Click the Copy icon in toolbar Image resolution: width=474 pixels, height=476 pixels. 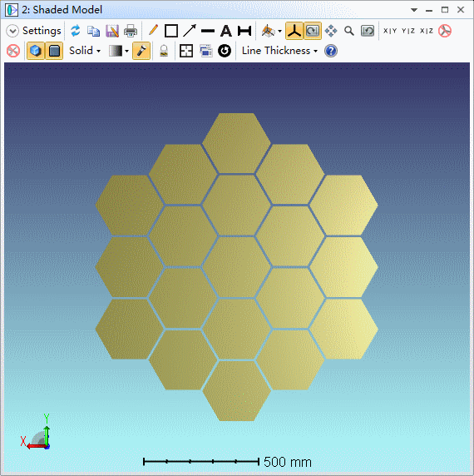93,31
